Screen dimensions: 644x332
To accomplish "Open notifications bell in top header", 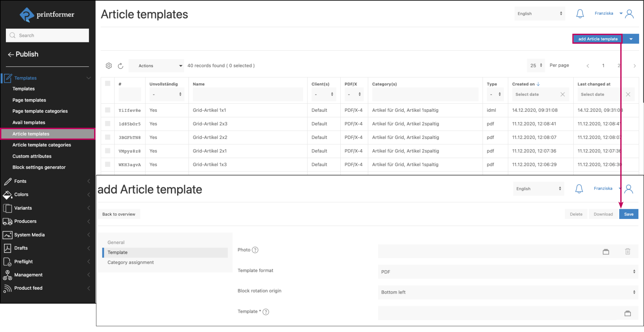I will point(580,14).
